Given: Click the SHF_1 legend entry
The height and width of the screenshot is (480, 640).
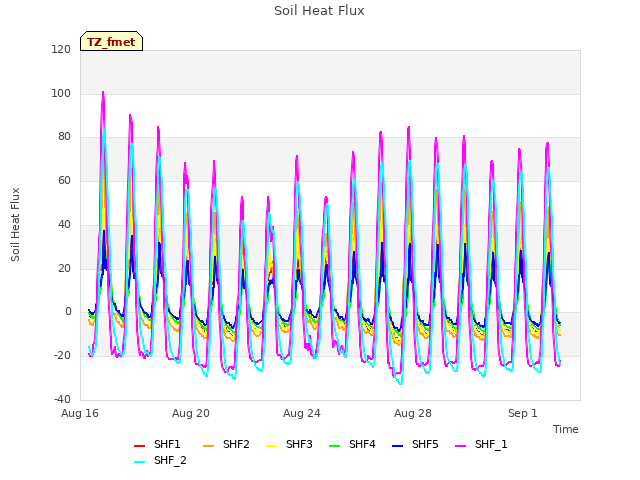Looking at the screenshot, I should coord(481,444).
